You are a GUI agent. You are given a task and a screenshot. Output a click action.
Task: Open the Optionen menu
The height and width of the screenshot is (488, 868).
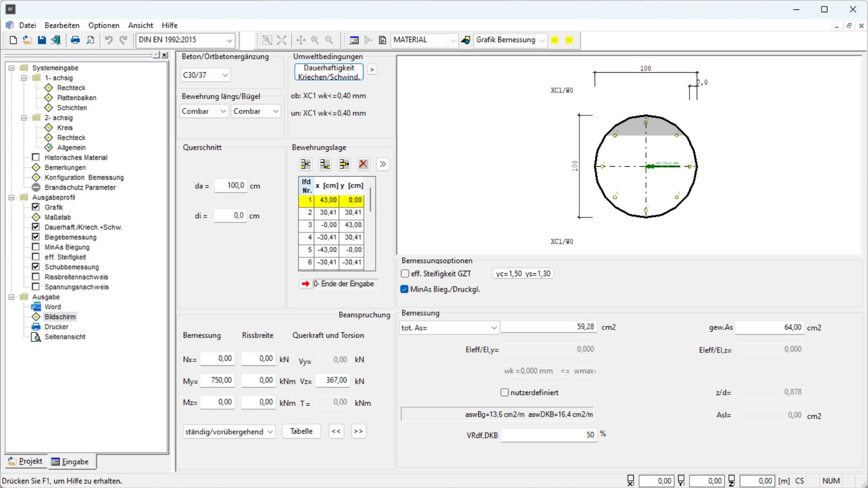click(x=104, y=25)
